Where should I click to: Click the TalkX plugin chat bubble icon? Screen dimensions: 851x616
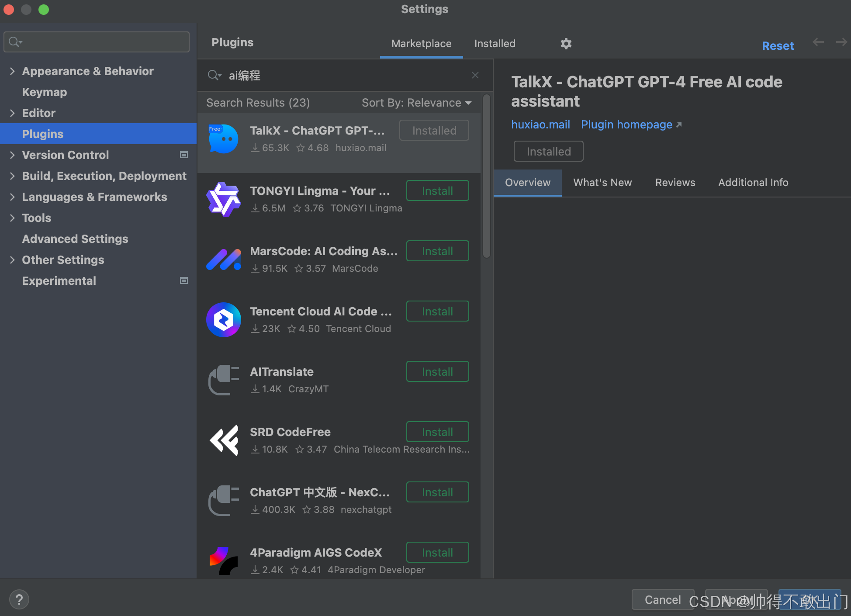point(223,139)
